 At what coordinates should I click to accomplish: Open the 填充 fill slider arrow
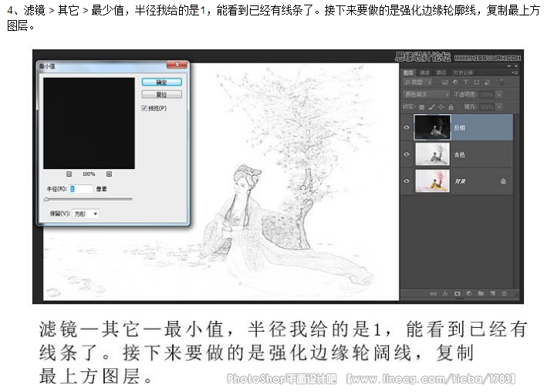[x=499, y=106]
